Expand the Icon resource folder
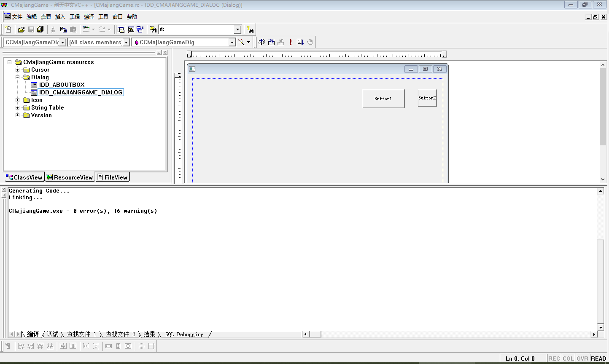The height and width of the screenshot is (364, 609). (18, 100)
